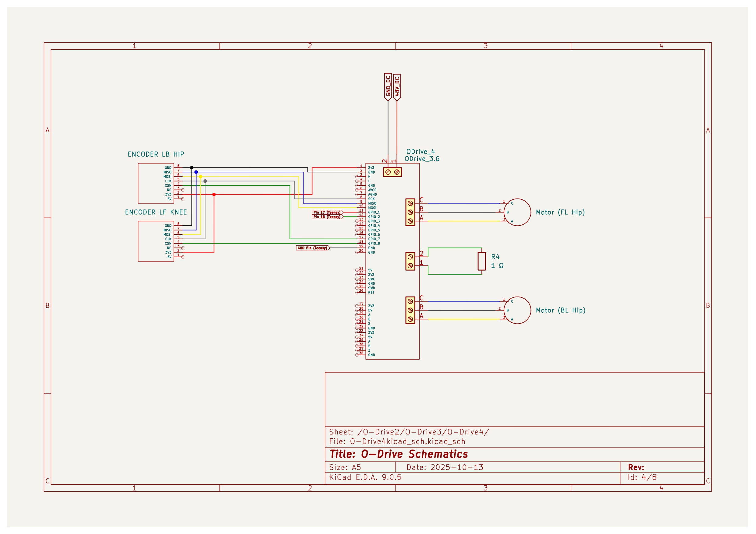The width and height of the screenshot is (756, 534).
Task: Click the Id: 4/8 sheet number
Action: coord(642,477)
